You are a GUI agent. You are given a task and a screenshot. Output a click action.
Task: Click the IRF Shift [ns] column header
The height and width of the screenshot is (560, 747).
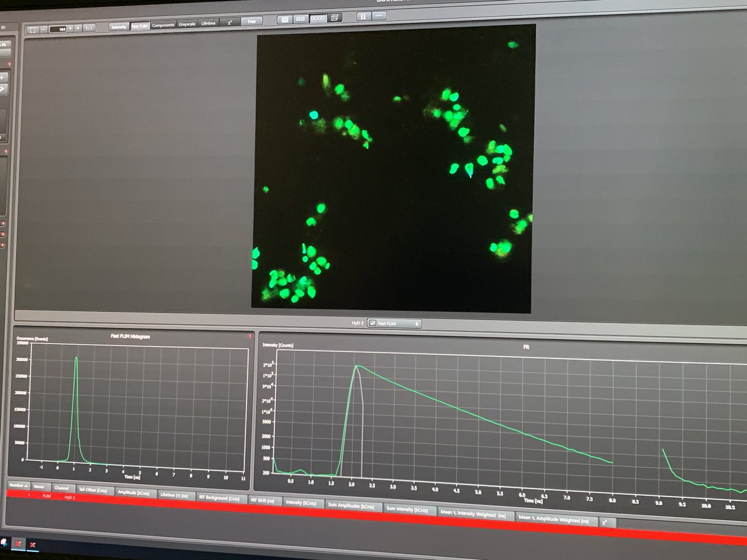point(265,501)
